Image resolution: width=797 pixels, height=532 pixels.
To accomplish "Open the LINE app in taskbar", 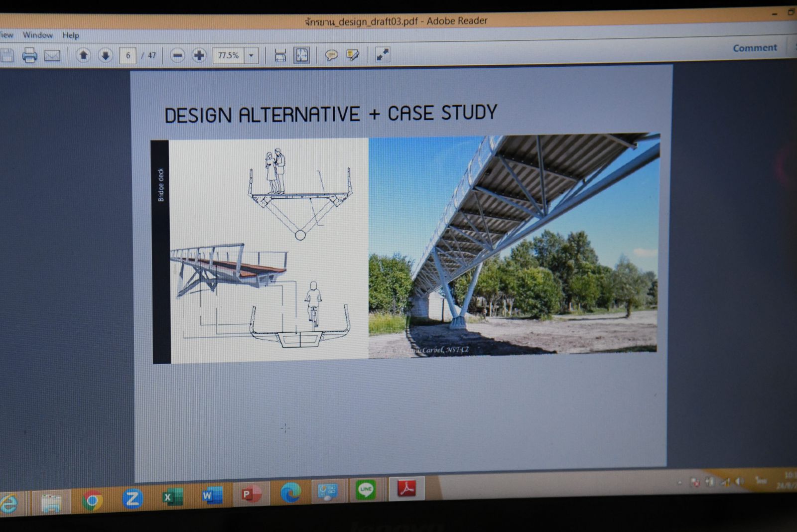I will pyautogui.click(x=366, y=490).
